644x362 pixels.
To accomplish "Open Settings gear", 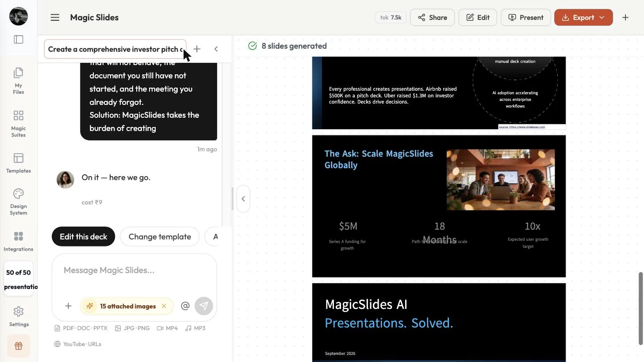I will click(18, 316).
